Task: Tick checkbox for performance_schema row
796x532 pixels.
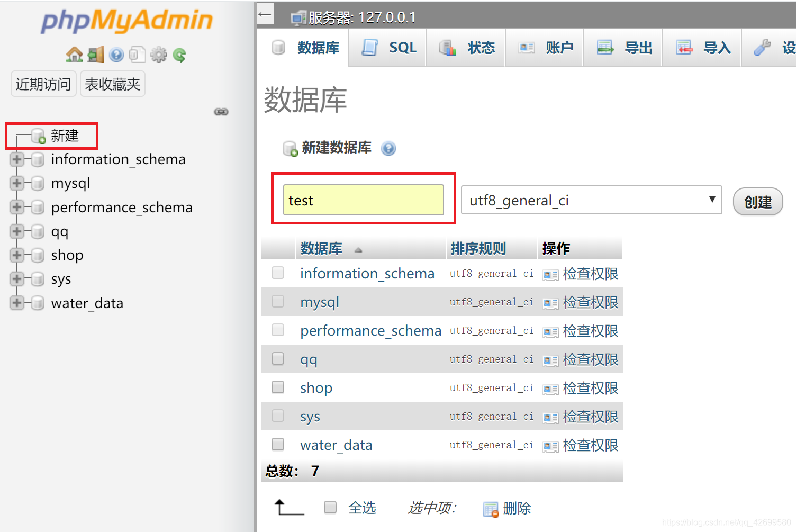Action: 278,330
